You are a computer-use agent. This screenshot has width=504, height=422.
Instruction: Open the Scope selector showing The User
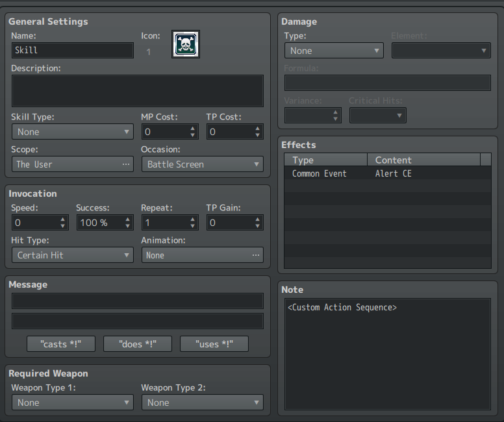click(73, 164)
